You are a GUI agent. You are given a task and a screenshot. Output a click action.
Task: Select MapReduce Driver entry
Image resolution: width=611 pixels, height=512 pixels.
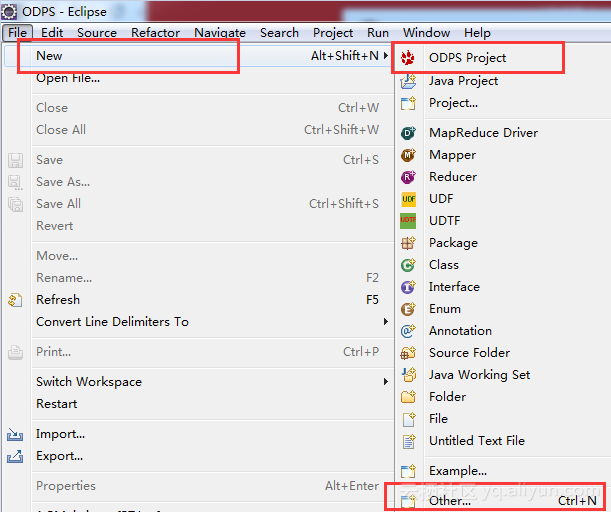coord(483,132)
